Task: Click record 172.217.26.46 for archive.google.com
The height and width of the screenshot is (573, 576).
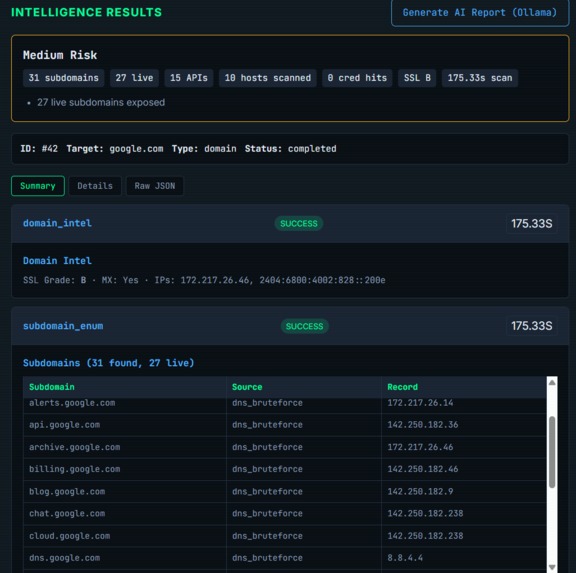Action: pyautogui.click(x=420, y=447)
